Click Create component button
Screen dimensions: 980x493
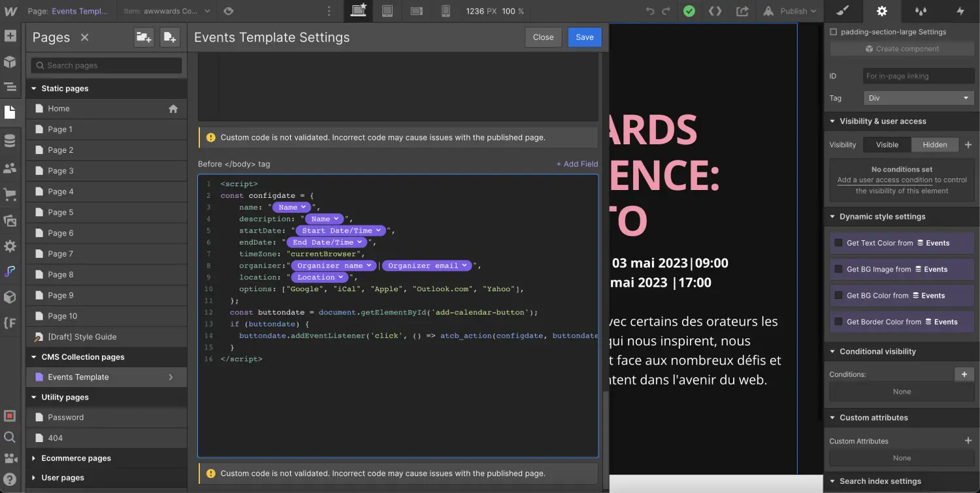[x=902, y=49]
